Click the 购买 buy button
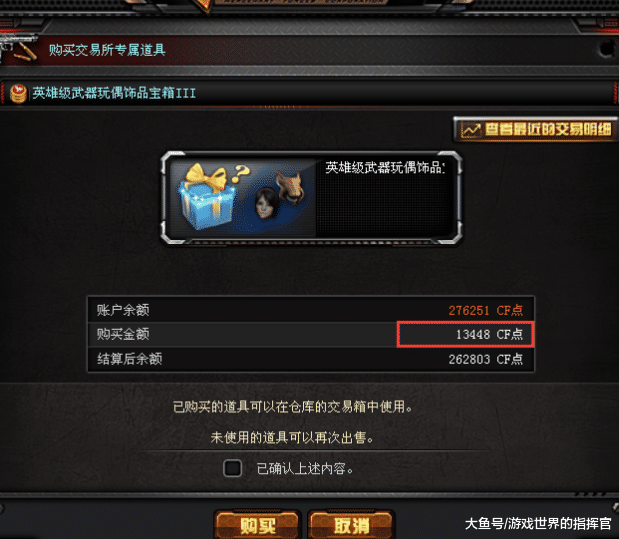The image size is (619, 539). pyautogui.click(x=258, y=525)
